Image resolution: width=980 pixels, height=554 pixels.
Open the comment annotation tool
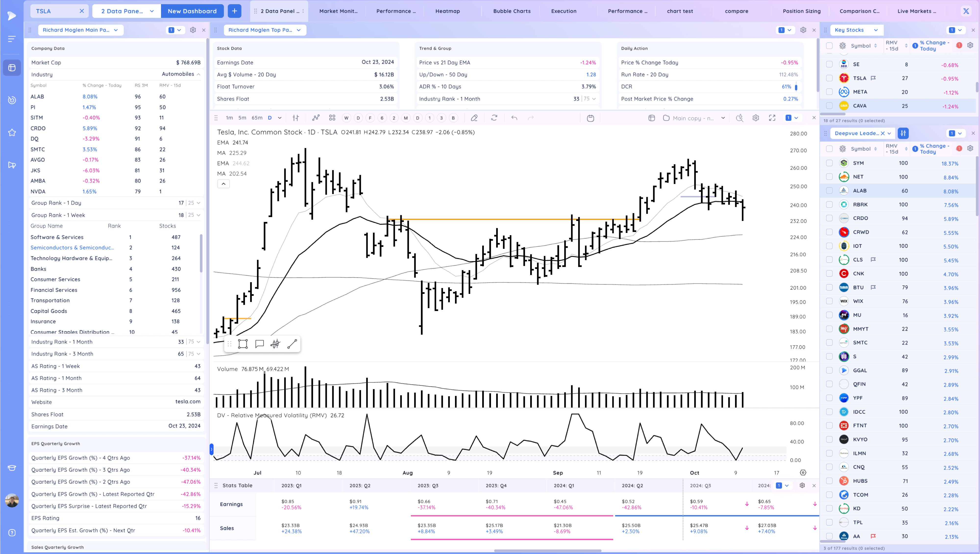(259, 344)
